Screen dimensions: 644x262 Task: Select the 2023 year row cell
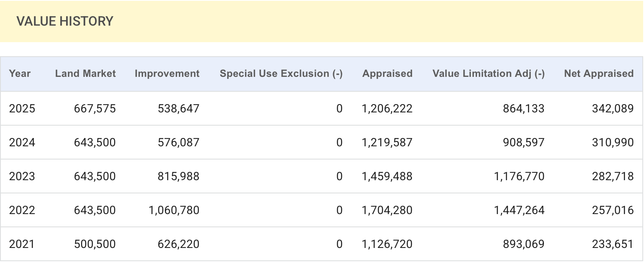[x=22, y=176]
